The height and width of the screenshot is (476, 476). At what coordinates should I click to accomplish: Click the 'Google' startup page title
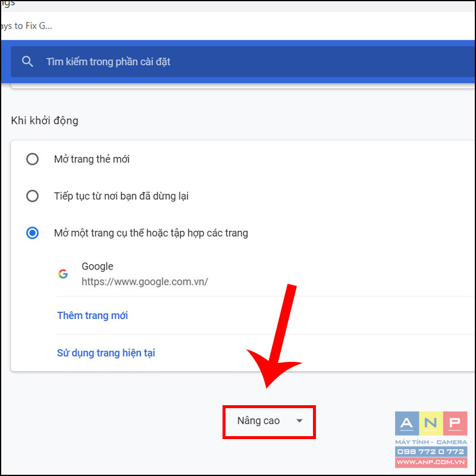[98, 266]
